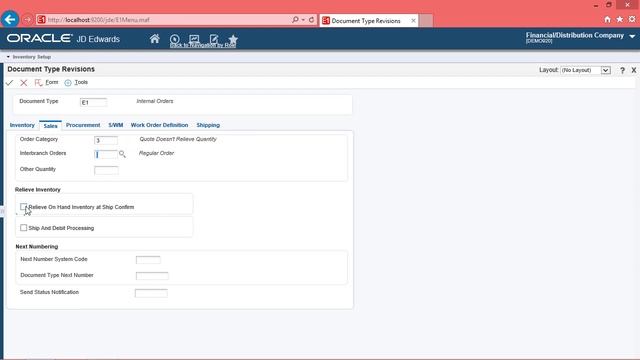Viewport: 640px width, 360px height.
Task: Select the Sales tab
Action: tap(50, 126)
